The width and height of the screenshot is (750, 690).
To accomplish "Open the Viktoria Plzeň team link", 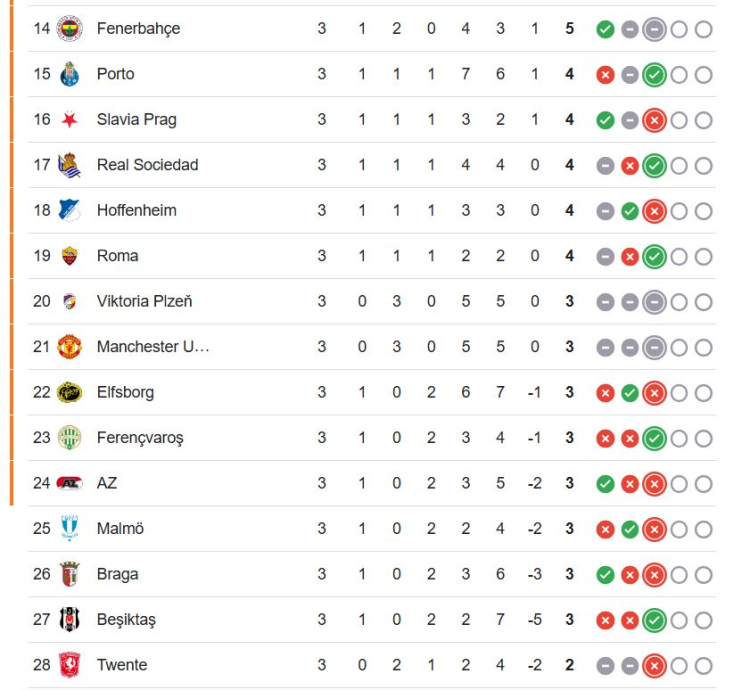I will pos(144,301).
